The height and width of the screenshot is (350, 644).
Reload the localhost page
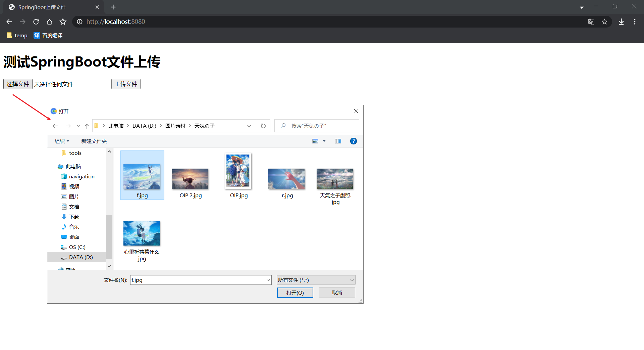[x=36, y=22]
